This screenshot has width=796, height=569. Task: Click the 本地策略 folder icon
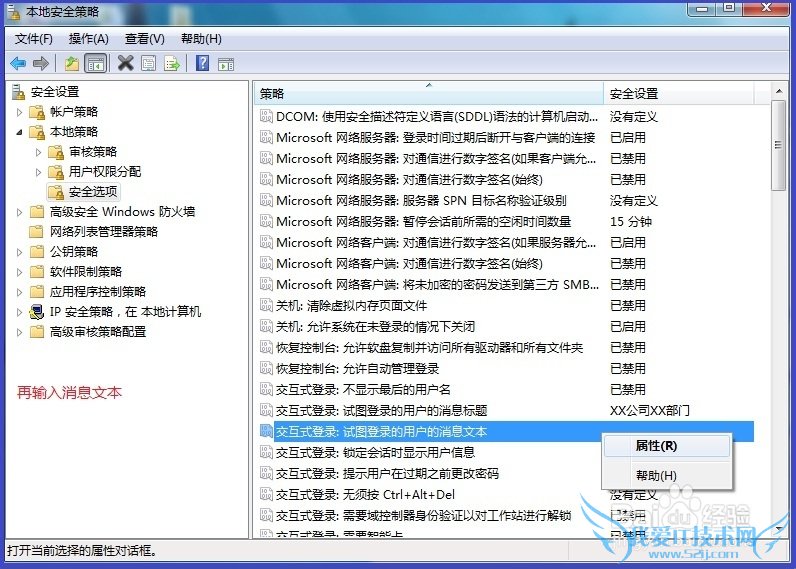pos(38,132)
